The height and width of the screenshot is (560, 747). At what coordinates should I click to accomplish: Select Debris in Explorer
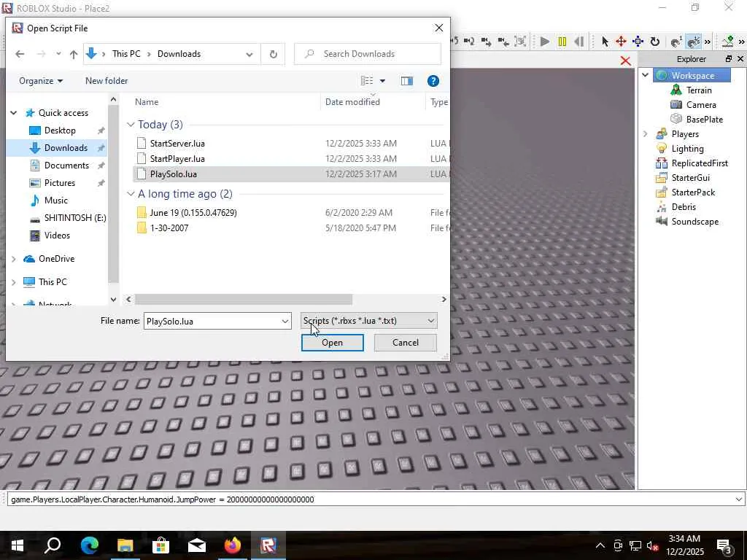click(683, 207)
